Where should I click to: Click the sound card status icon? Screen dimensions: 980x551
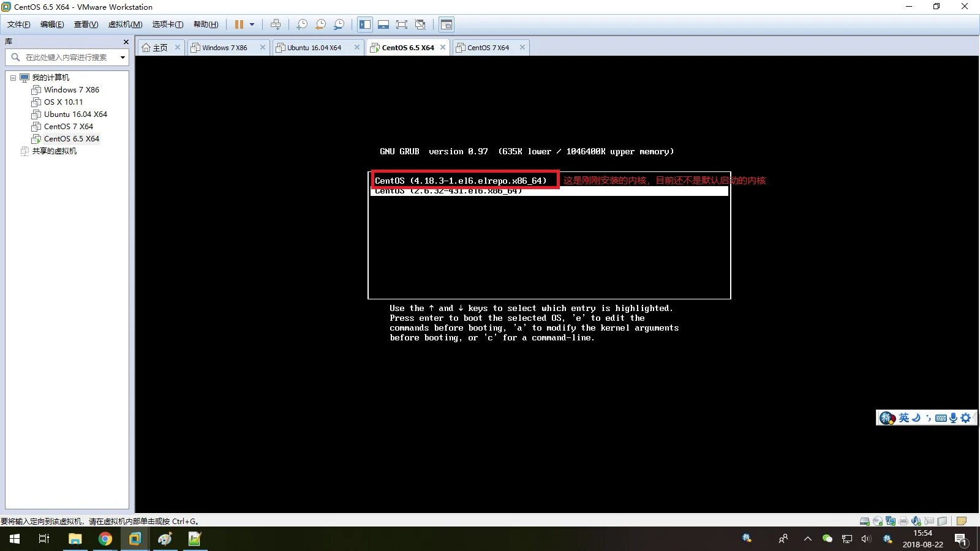(916, 521)
